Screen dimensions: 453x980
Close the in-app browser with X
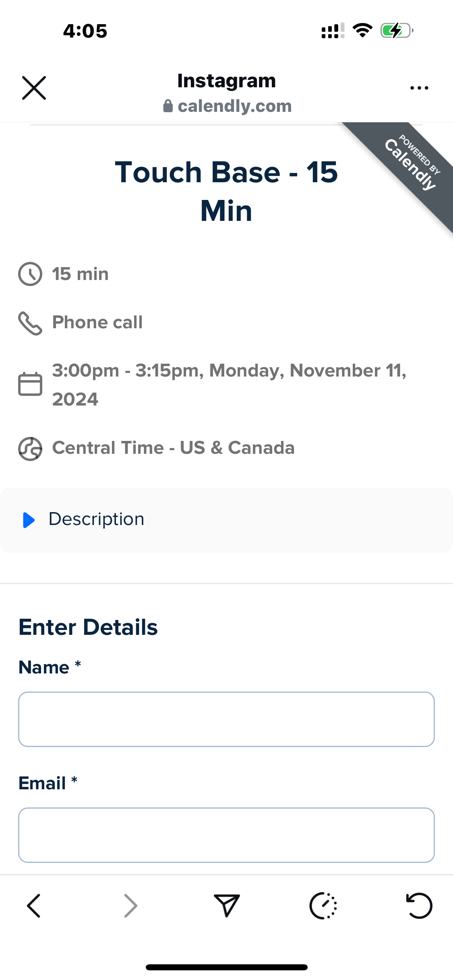pos(34,88)
